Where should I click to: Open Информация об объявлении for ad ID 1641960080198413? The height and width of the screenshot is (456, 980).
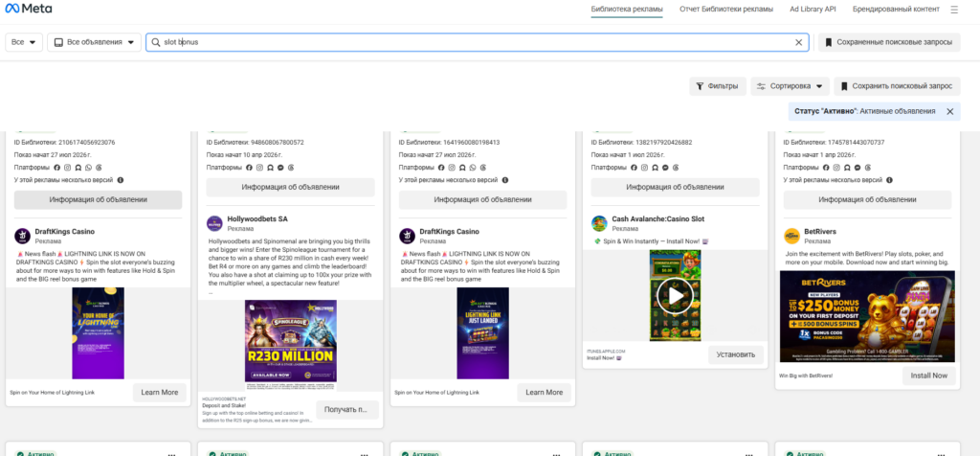[x=483, y=200]
